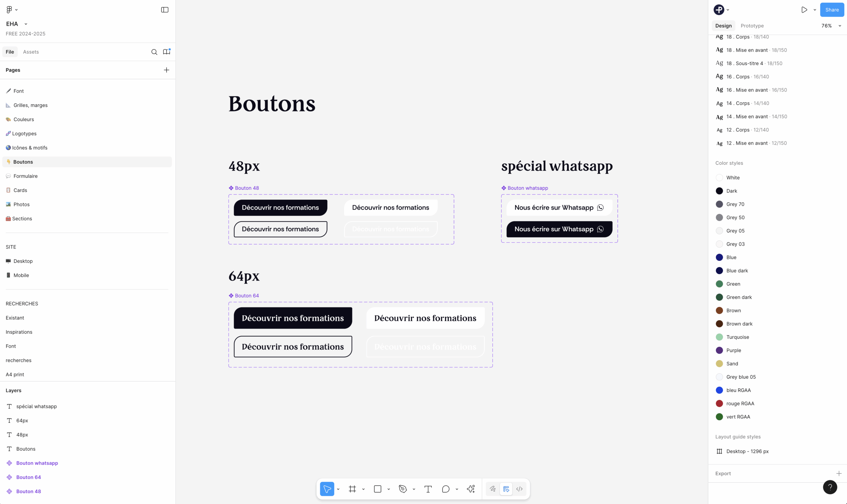Image resolution: width=847 pixels, height=504 pixels.
Task: Select the Frame tool
Action: 352,489
